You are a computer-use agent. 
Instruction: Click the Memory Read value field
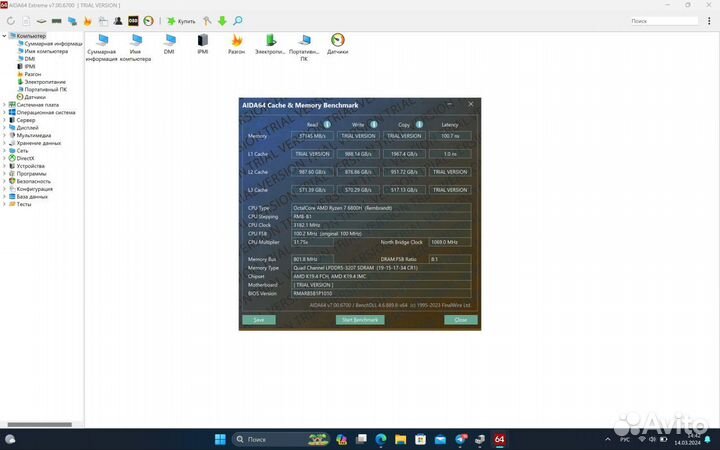coord(312,136)
